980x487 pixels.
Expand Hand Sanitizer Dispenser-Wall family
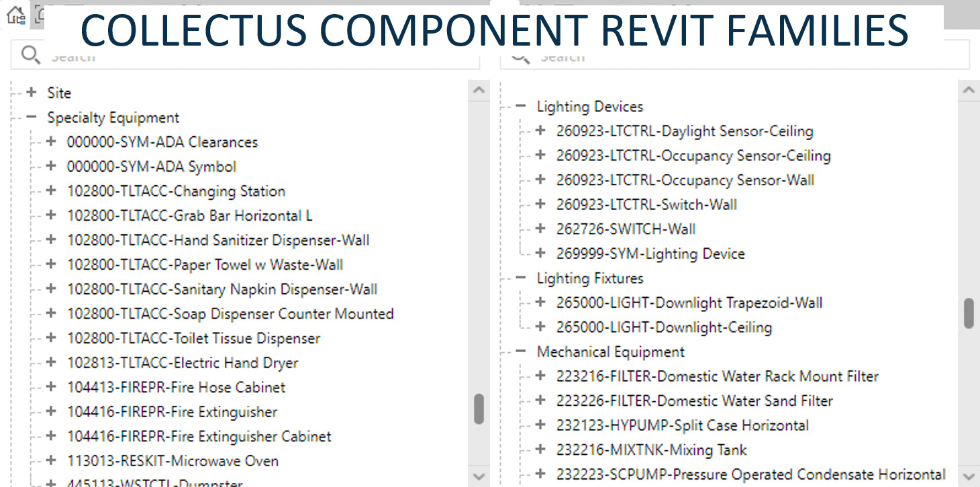pyautogui.click(x=51, y=239)
